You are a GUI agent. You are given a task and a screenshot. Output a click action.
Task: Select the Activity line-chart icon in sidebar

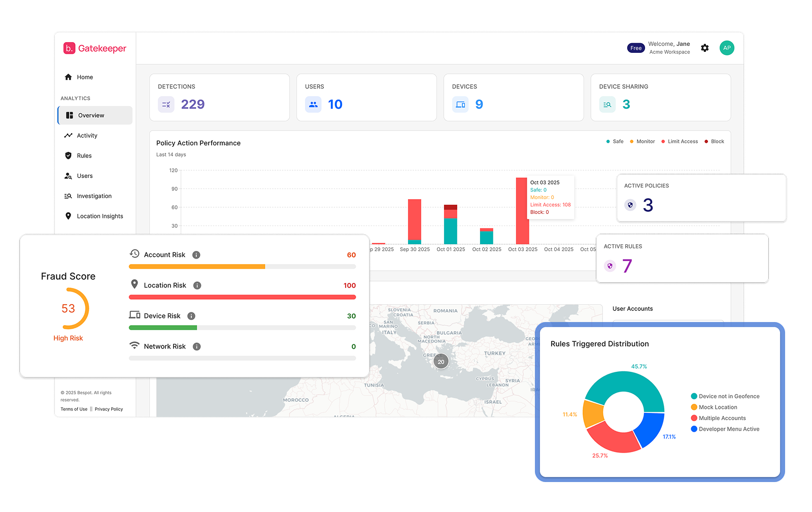[69, 135]
